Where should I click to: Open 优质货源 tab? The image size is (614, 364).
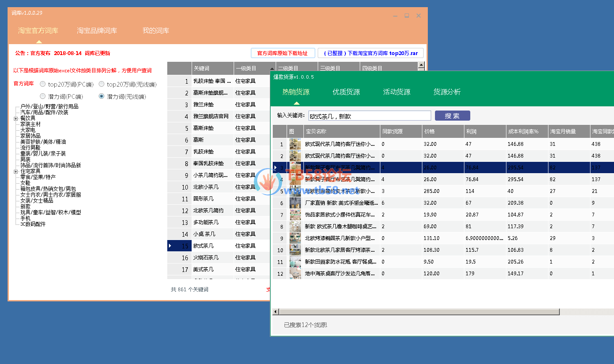[346, 92]
